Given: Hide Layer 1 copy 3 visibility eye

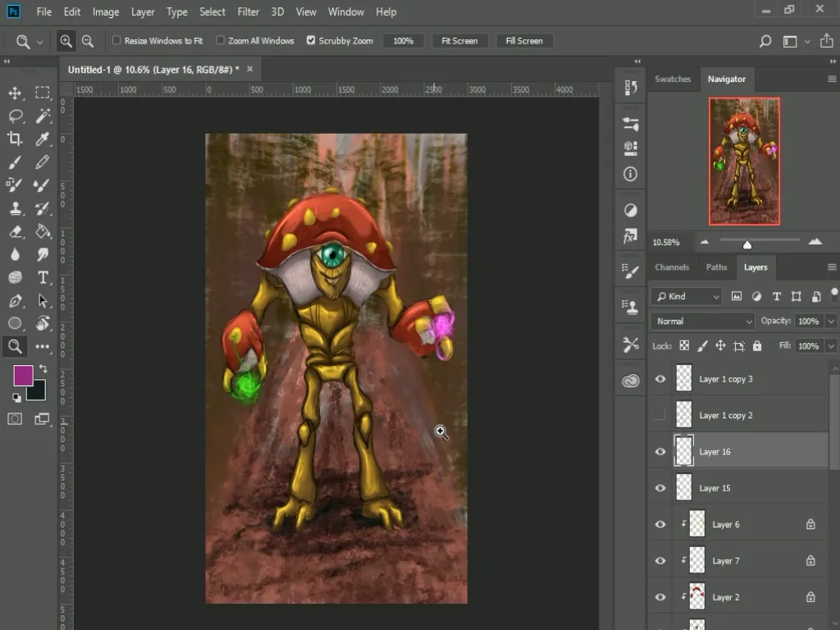Looking at the screenshot, I should (x=660, y=379).
